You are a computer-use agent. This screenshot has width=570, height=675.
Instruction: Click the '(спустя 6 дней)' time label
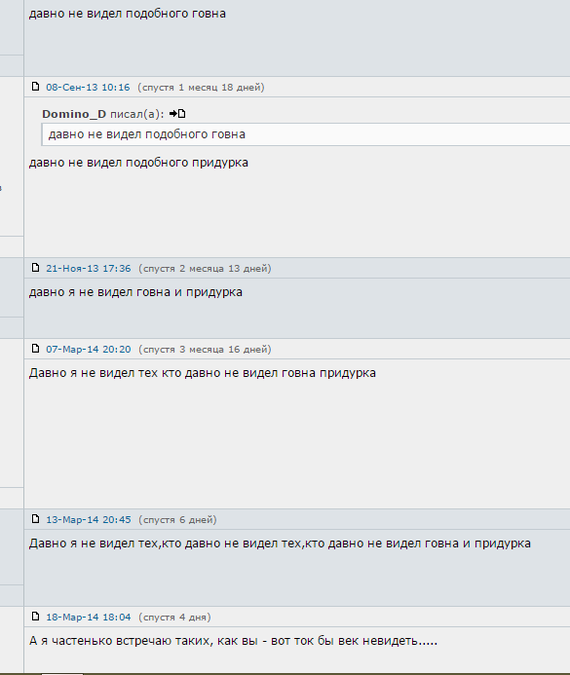tap(177, 520)
